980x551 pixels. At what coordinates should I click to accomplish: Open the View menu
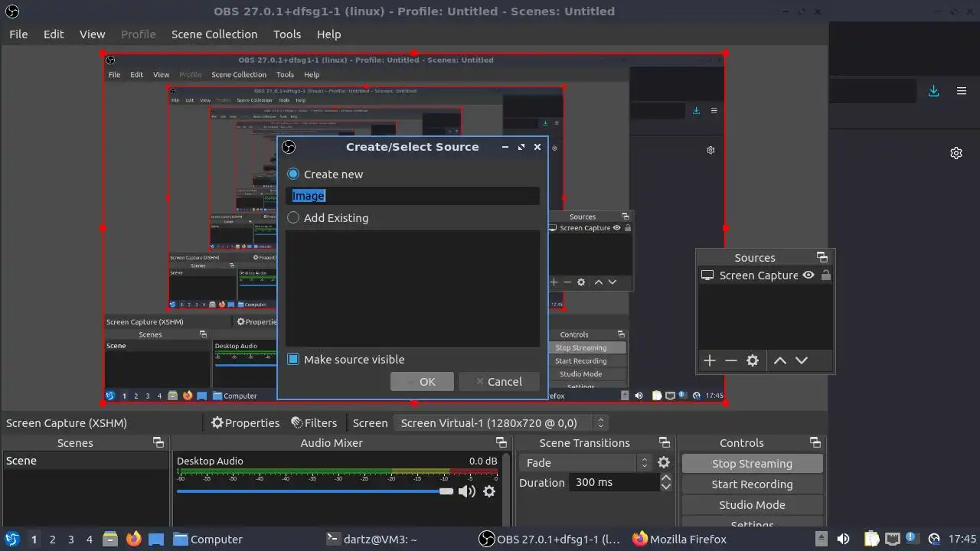(x=93, y=34)
